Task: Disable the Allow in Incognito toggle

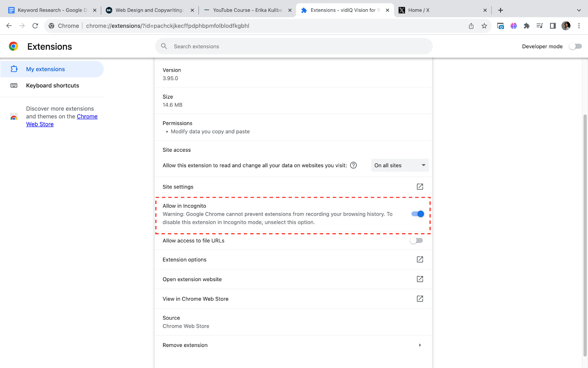Action: click(x=418, y=214)
